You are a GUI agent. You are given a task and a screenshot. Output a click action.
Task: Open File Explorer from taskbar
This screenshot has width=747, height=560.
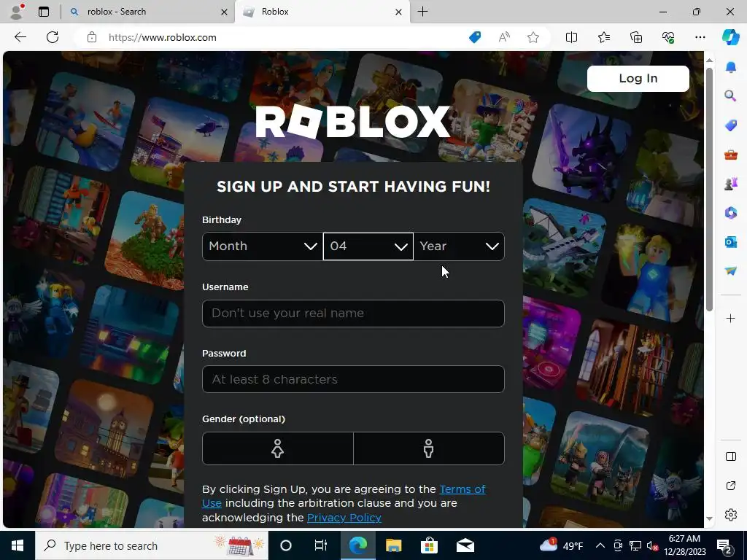coord(393,545)
